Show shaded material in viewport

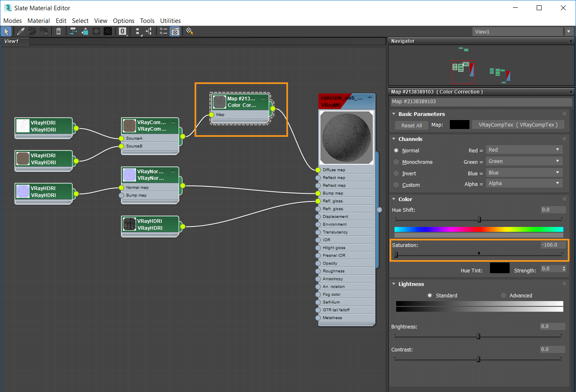(x=96, y=32)
